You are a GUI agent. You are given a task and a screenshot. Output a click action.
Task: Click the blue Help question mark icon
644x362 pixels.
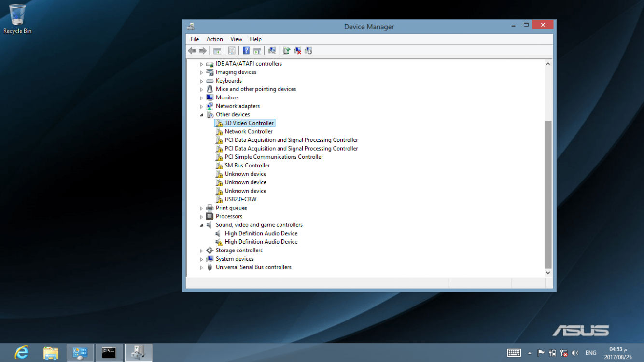click(x=246, y=51)
